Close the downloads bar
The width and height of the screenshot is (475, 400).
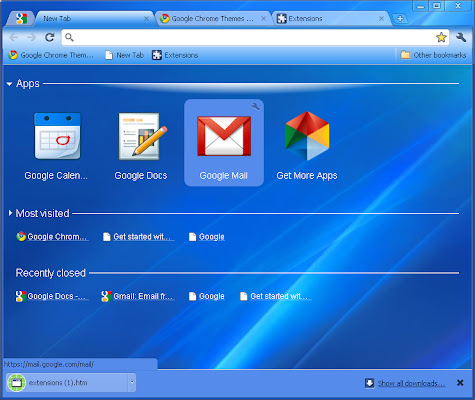tap(460, 383)
